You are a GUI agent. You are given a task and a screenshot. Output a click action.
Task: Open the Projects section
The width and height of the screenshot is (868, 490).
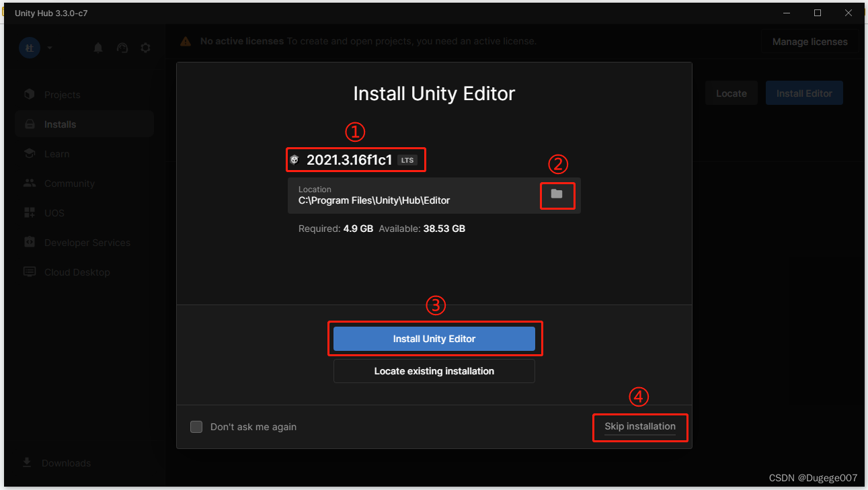click(x=85, y=95)
